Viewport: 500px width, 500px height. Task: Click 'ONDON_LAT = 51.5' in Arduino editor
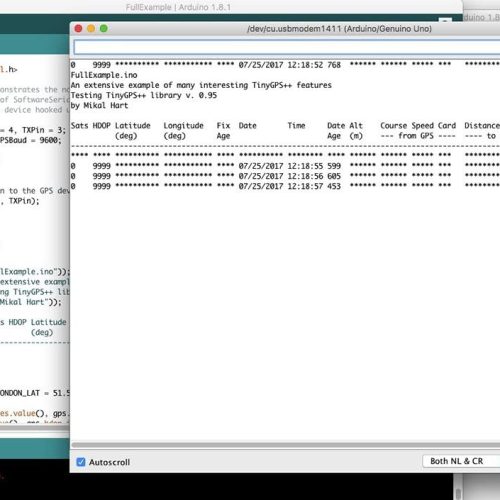click(x=35, y=393)
